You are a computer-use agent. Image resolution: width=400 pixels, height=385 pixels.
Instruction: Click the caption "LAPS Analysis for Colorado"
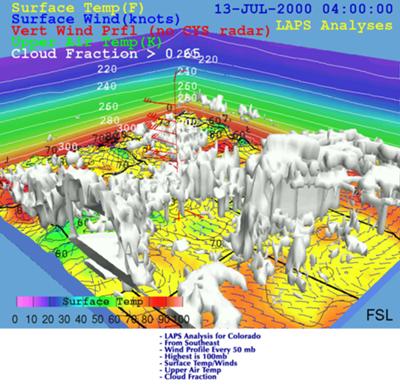(x=213, y=336)
